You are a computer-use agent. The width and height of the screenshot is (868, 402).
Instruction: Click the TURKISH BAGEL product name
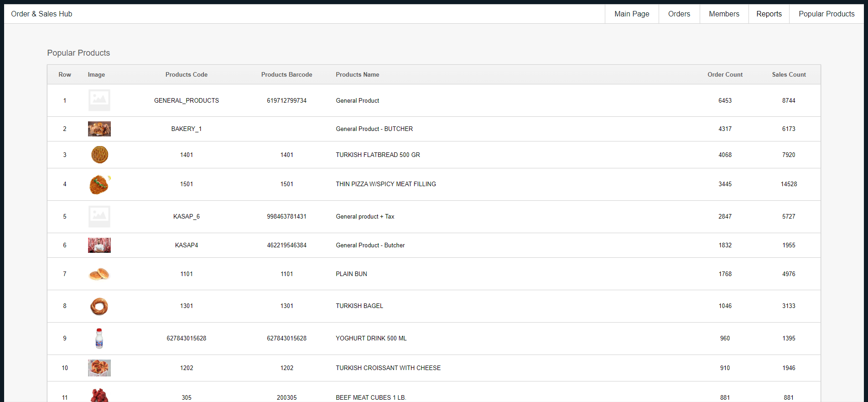click(x=359, y=306)
